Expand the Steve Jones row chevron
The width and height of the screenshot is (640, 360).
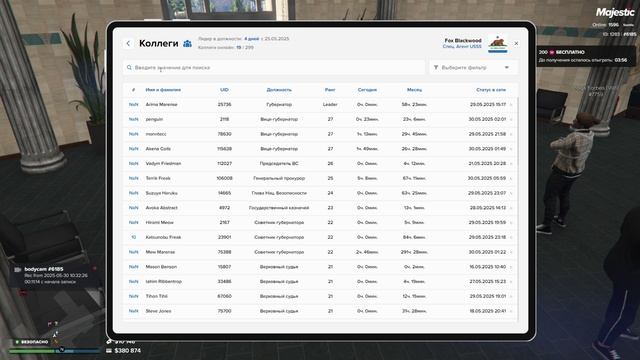point(511,311)
